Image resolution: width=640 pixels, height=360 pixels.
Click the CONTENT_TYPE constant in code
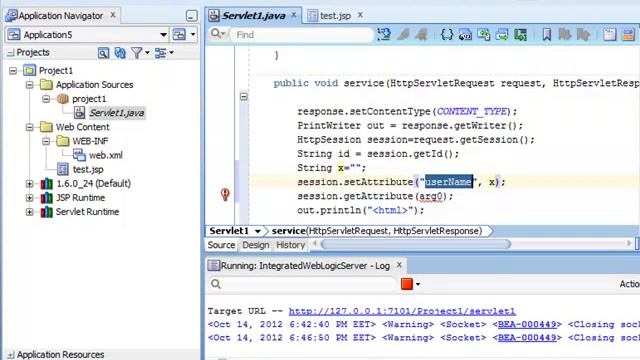[x=471, y=111]
